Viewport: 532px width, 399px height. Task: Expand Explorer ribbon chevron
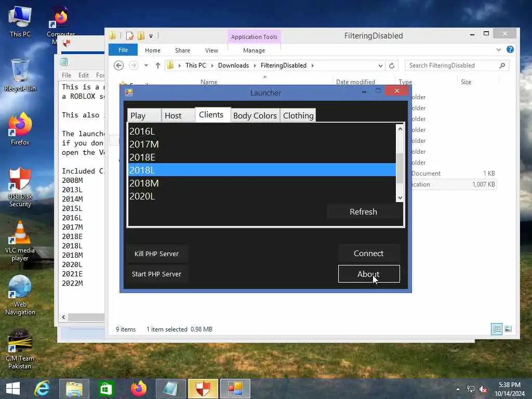[498, 49]
